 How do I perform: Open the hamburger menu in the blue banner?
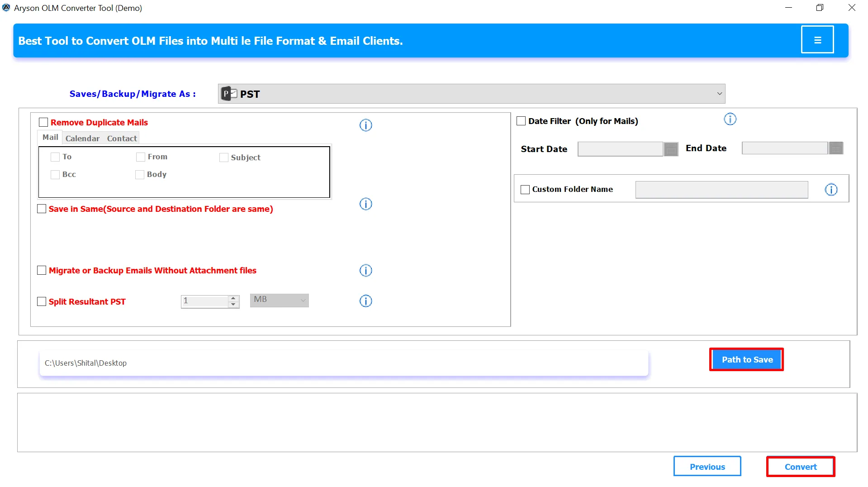point(817,40)
